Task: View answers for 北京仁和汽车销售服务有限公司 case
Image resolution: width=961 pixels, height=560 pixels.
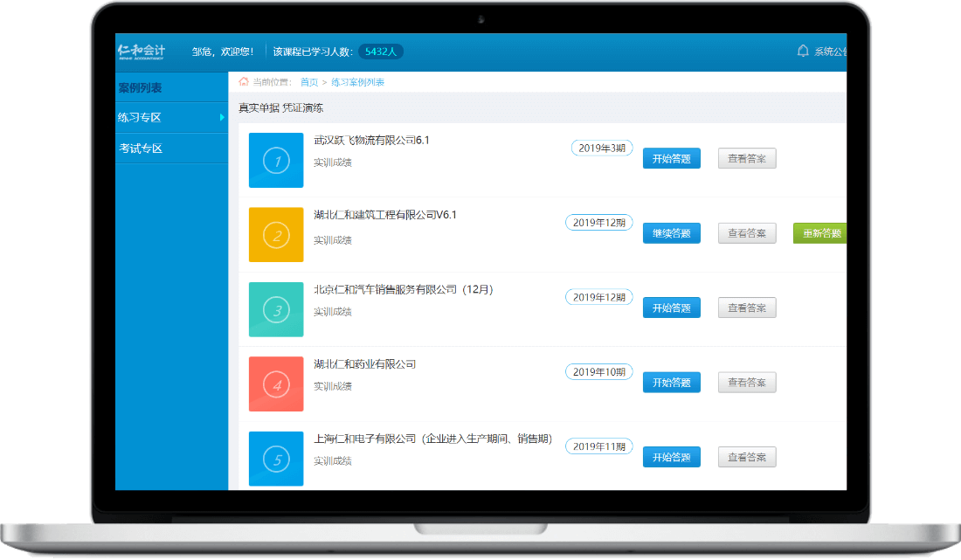Action: tap(747, 308)
